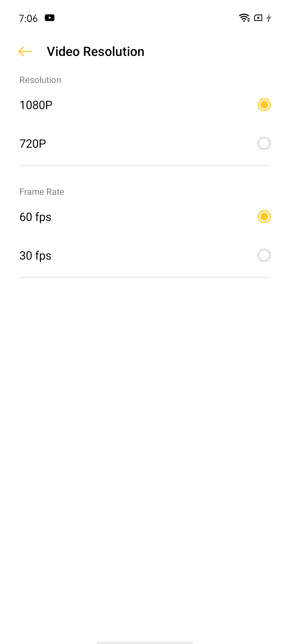Select the 1080P radio button
Image resolution: width=290 pixels, height=644 pixels.
(264, 105)
